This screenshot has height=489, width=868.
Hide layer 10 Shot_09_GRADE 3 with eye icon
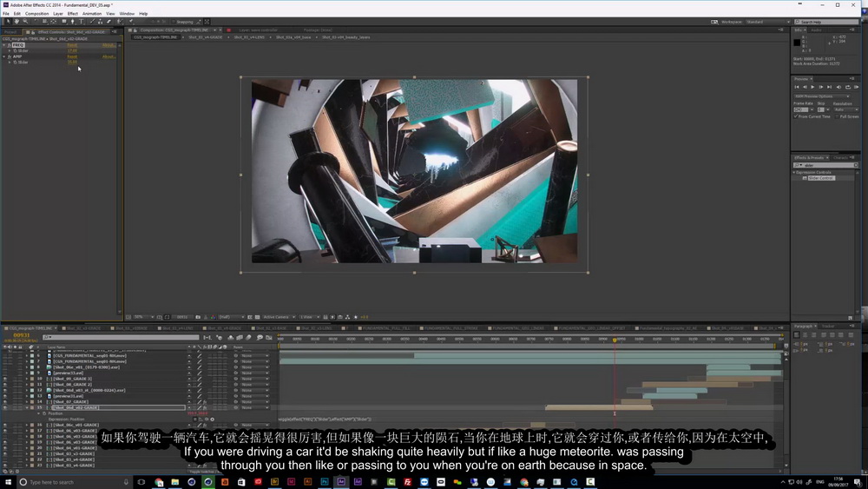click(x=5, y=379)
